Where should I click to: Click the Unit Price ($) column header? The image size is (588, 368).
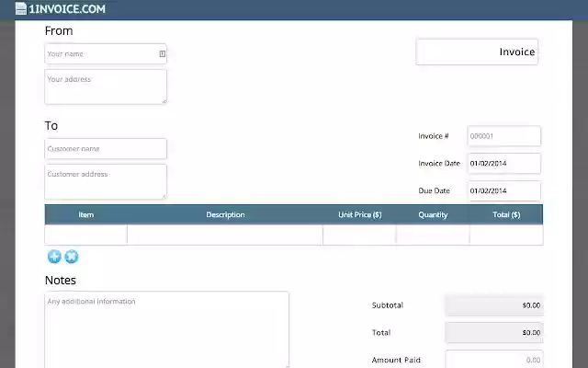(x=359, y=214)
